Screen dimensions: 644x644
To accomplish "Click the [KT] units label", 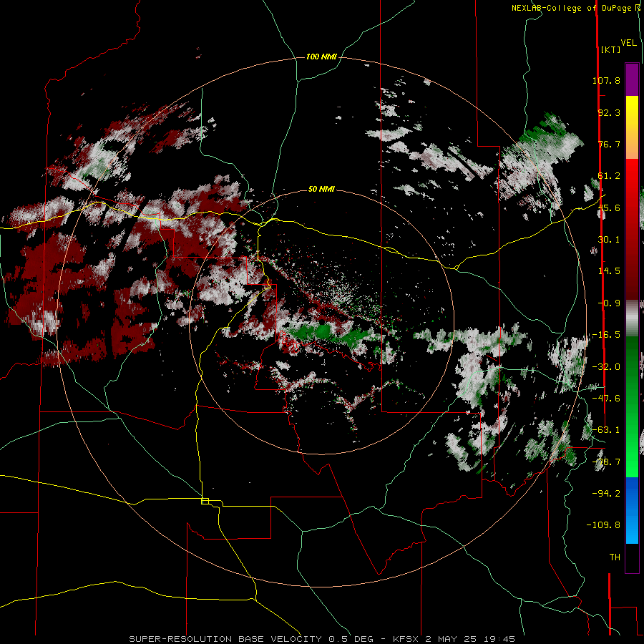I will 611,49.
